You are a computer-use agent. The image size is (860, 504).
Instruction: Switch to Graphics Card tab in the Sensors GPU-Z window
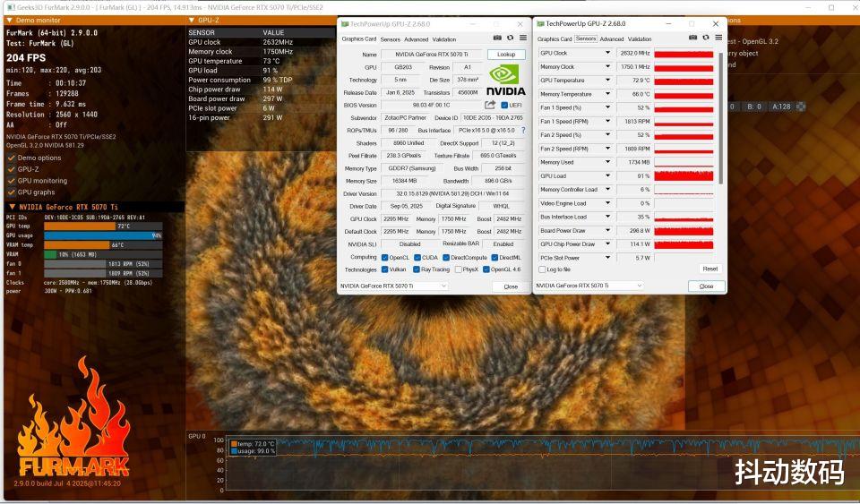point(555,38)
